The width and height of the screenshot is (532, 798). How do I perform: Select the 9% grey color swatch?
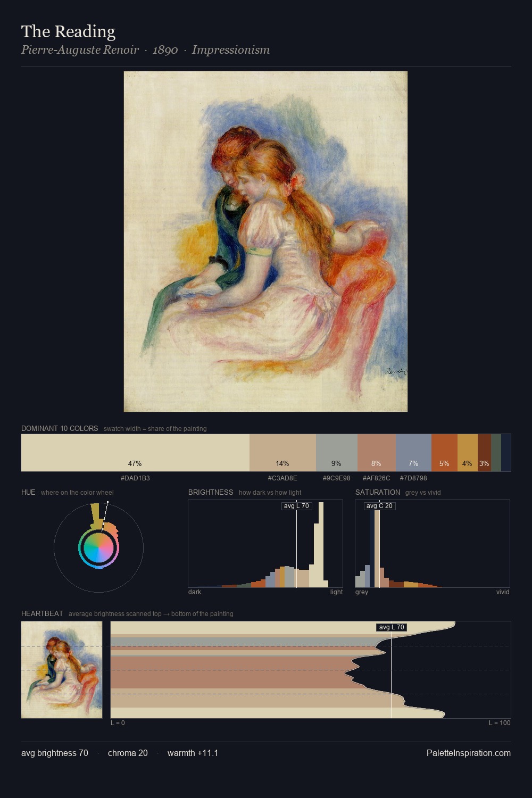click(x=337, y=453)
